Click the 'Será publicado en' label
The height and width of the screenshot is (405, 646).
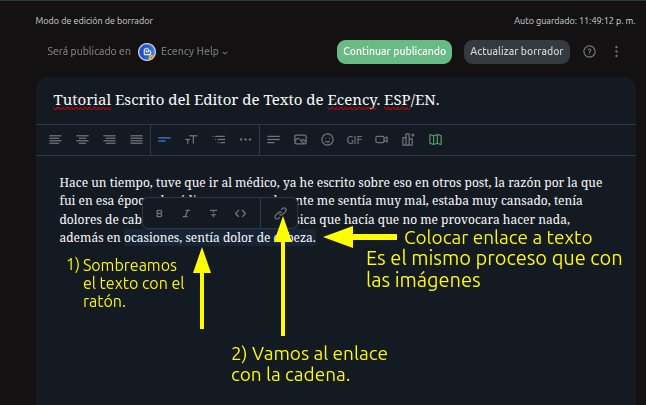[x=89, y=51]
